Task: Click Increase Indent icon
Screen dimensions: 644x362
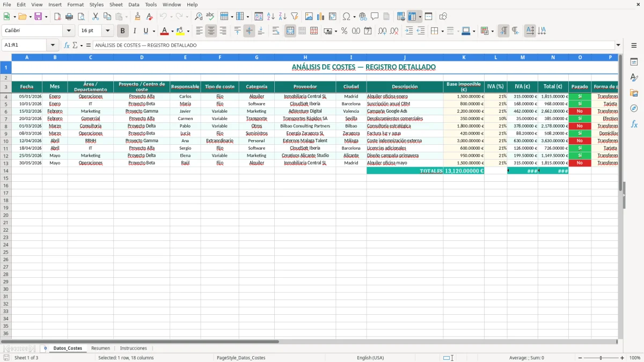Action: click(409, 31)
